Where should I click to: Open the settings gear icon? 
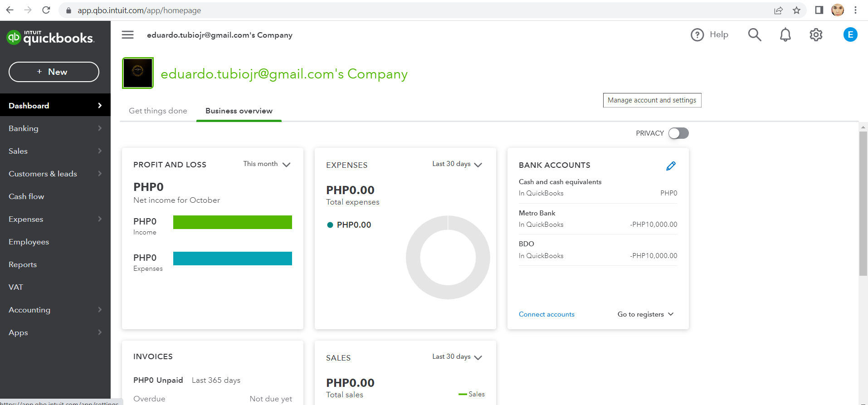pyautogui.click(x=816, y=34)
